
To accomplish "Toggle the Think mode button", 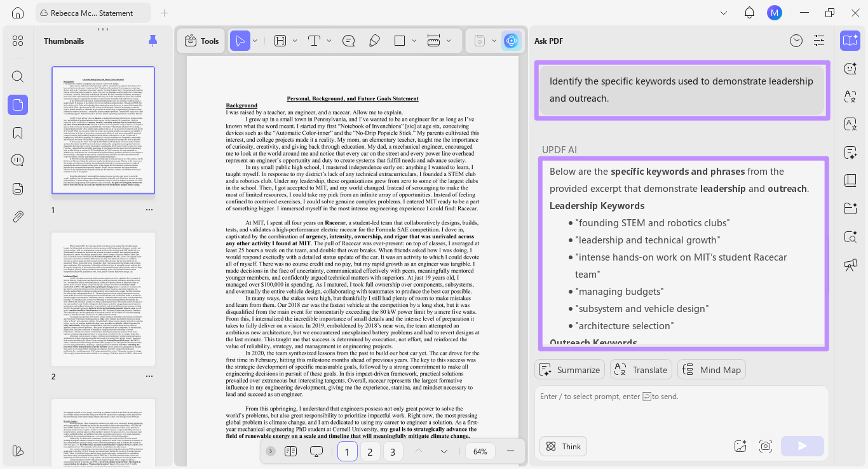I will click(563, 446).
